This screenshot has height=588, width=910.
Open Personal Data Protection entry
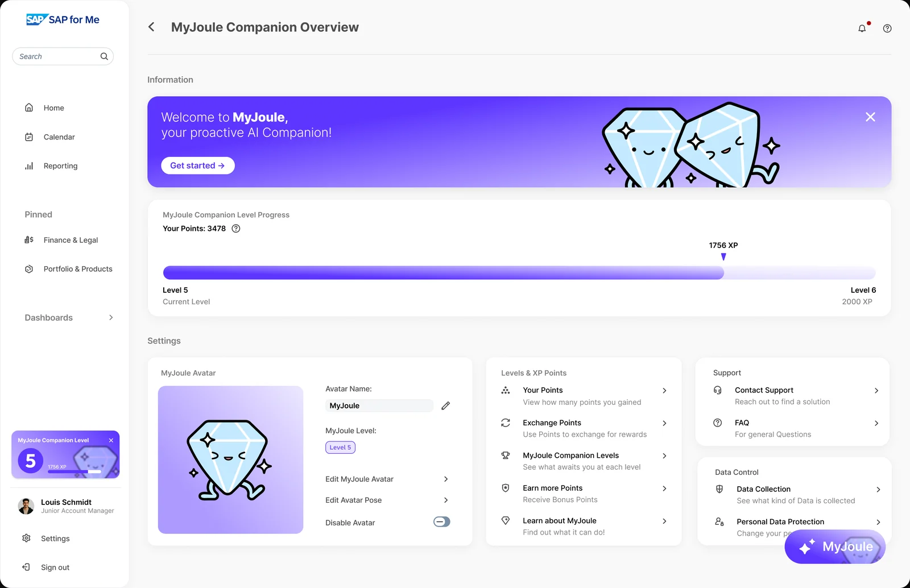coord(780,521)
